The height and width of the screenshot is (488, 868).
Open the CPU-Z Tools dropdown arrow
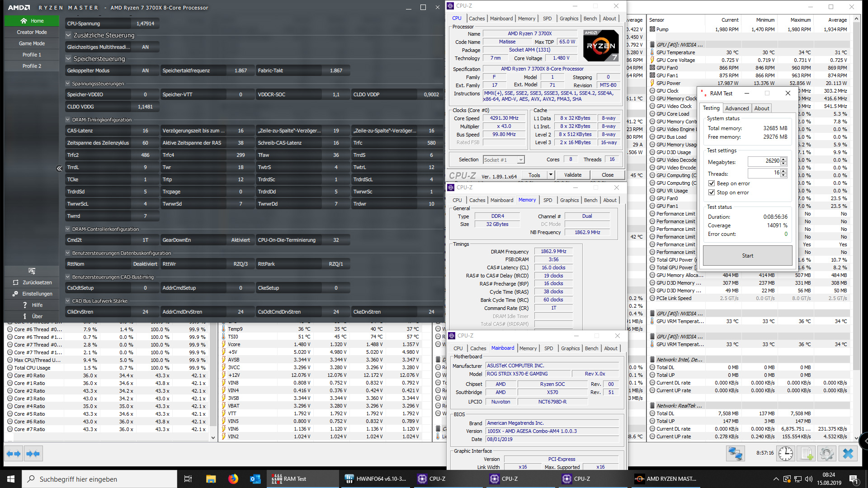551,175
